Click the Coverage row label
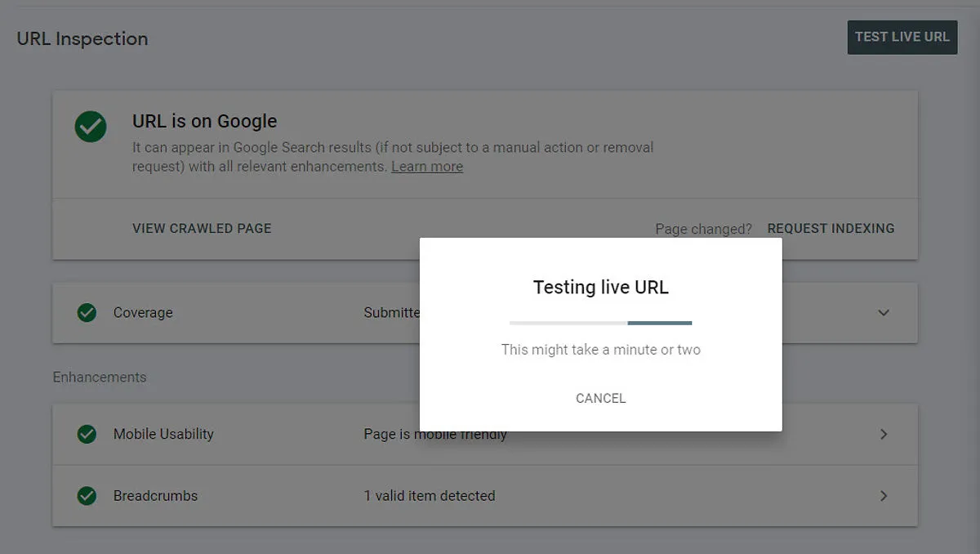This screenshot has height=554, width=980. coord(144,313)
